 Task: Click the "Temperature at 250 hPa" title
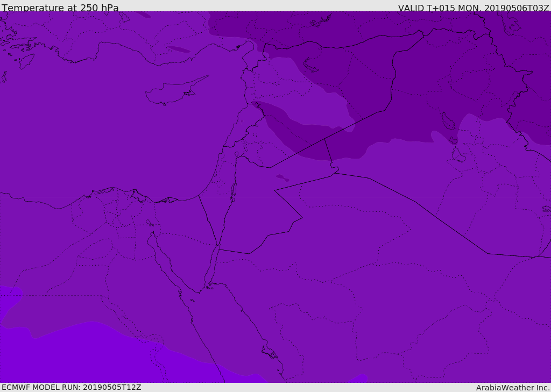click(60, 8)
